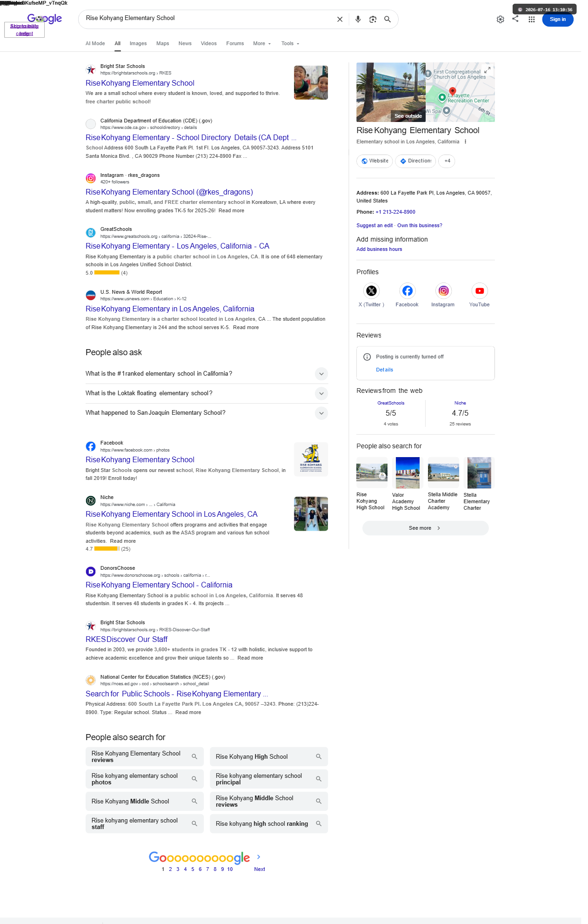Click the U.S. News & World Report favicon
Screen dimensions: 588x924
91,296
